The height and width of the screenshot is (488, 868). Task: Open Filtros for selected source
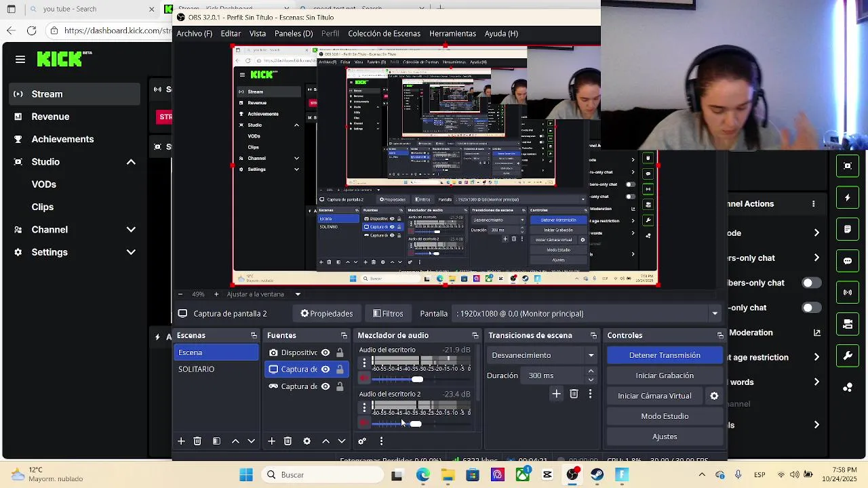(x=389, y=314)
